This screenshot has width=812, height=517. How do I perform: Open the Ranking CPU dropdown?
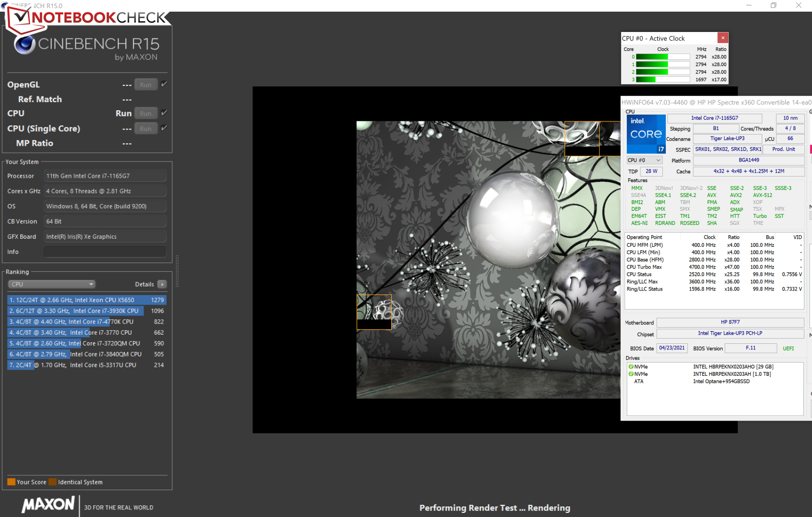[x=52, y=284]
